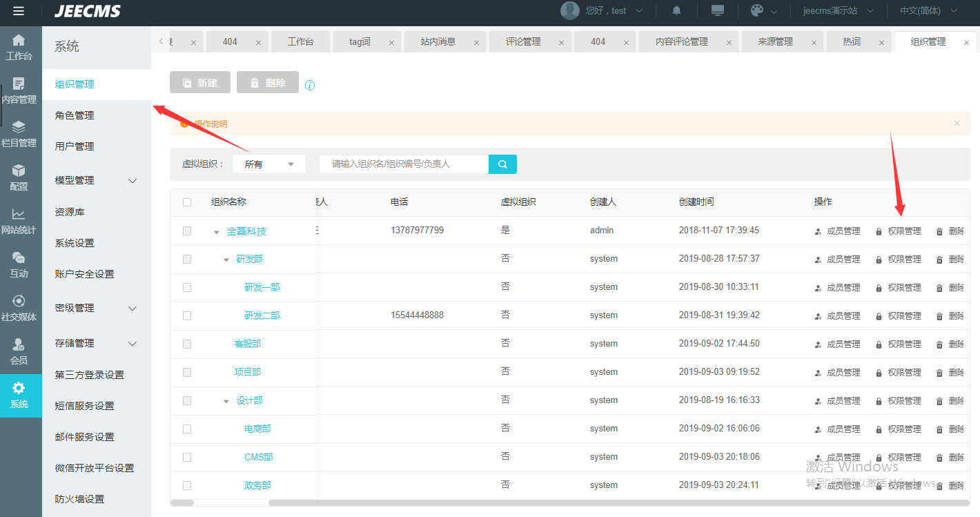The height and width of the screenshot is (517, 980).
Task: Check the box for 金磊科技 row
Action: click(187, 231)
